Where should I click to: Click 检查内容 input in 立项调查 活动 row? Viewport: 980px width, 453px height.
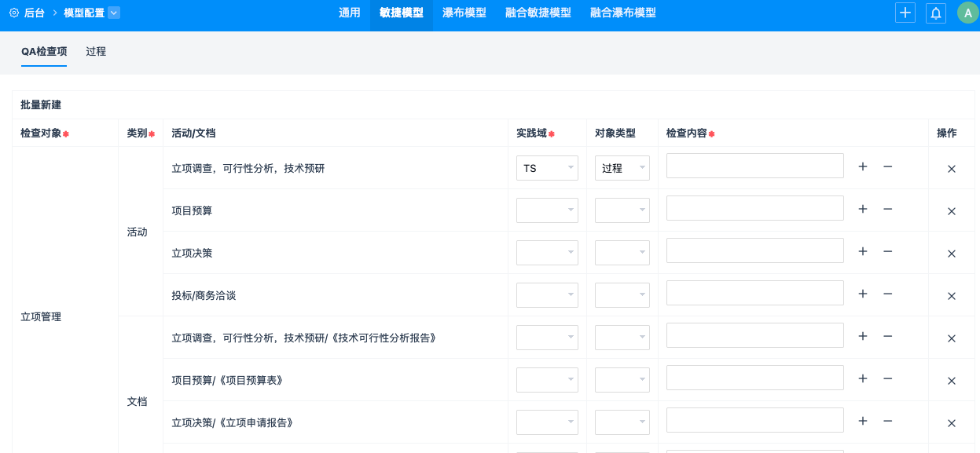tap(755, 166)
